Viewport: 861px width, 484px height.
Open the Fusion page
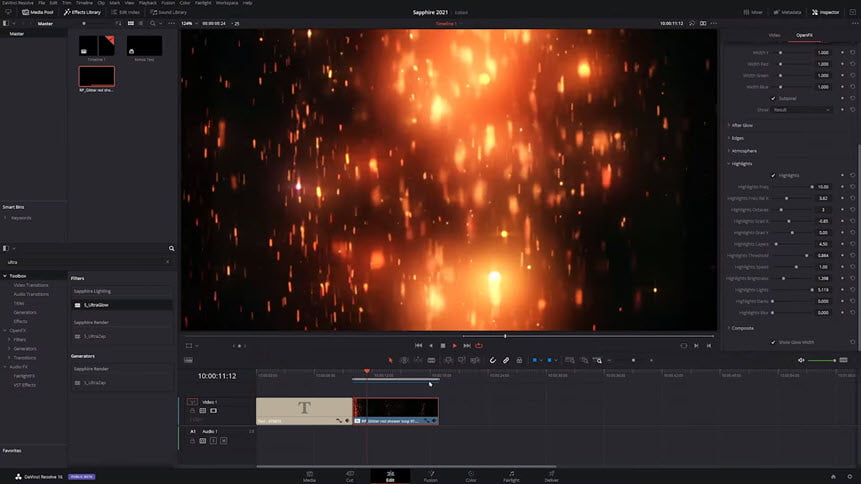click(x=430, y=476)
